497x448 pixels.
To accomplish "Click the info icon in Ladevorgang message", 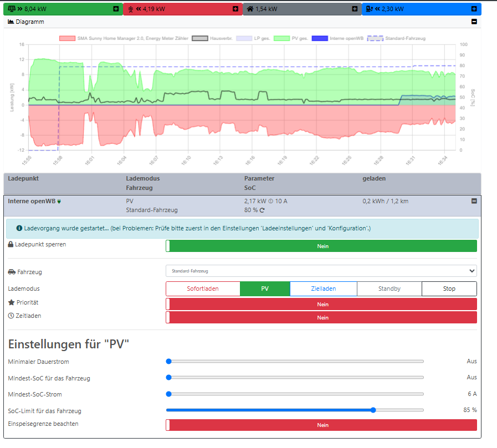I will [19, 228].
